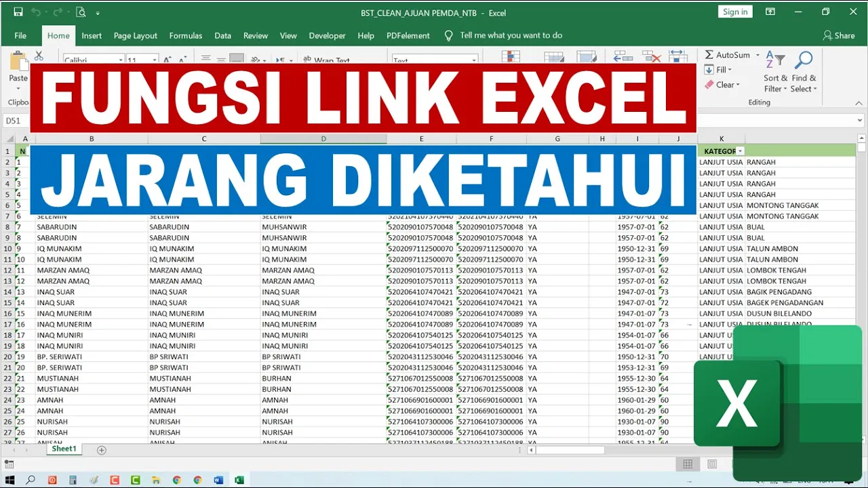
Task: Click the Save icon in the quick access toolbar
Action: pyautogui.click(x=18, y=12)
